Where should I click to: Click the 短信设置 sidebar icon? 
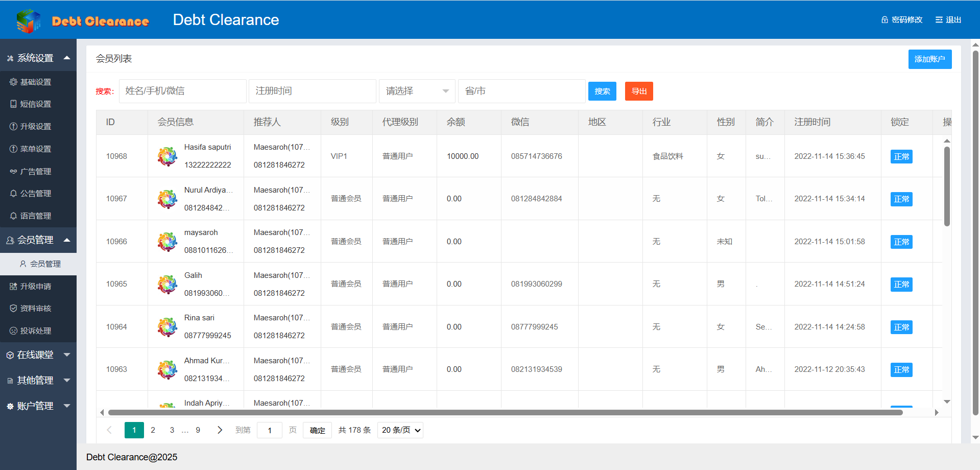[13, 104]
